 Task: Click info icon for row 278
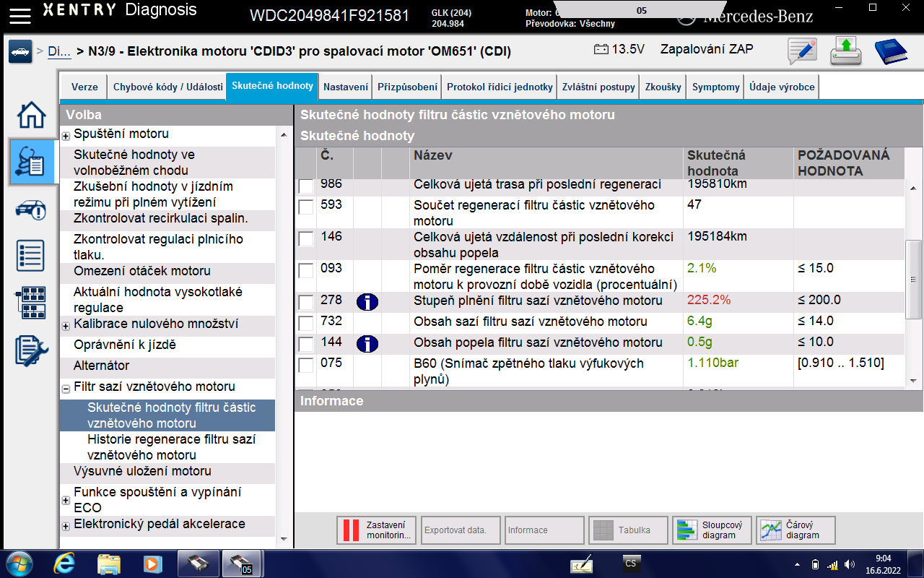pos(367,301)
